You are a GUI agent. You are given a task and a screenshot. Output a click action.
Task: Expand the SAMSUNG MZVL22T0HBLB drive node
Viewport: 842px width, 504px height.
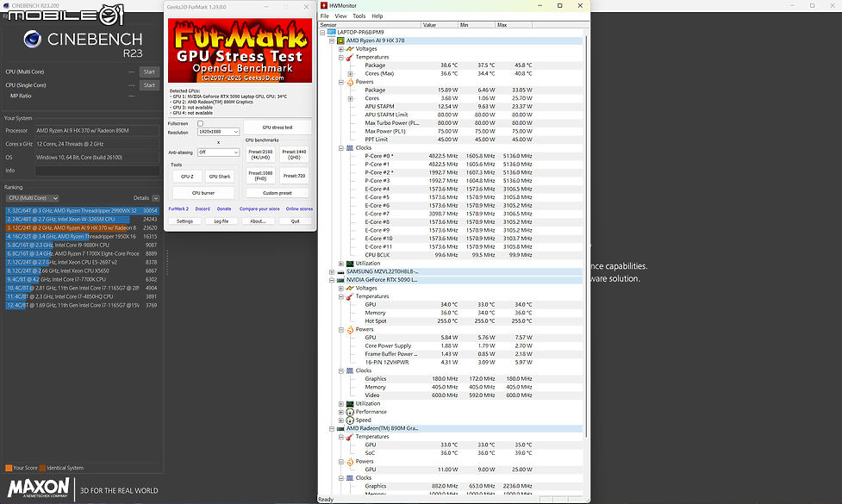point(332,271)
